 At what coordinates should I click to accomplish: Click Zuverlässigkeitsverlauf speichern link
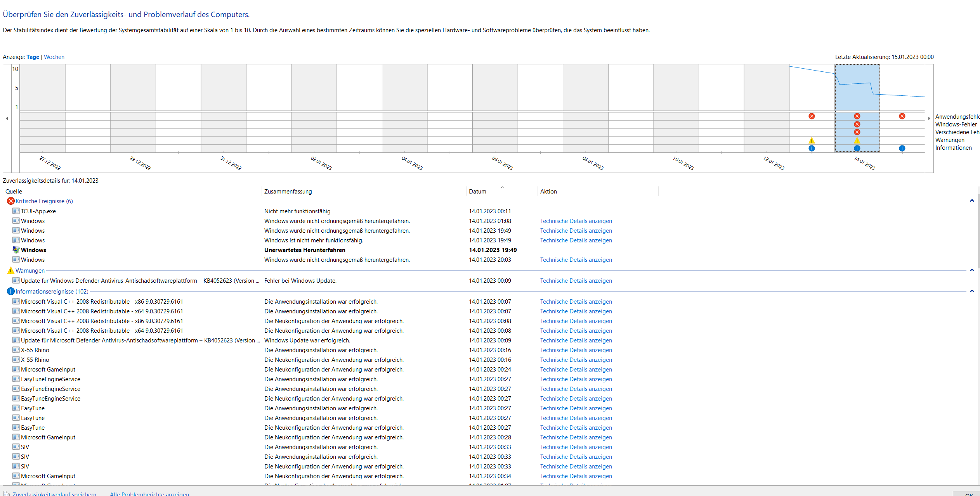coord(54,494)
